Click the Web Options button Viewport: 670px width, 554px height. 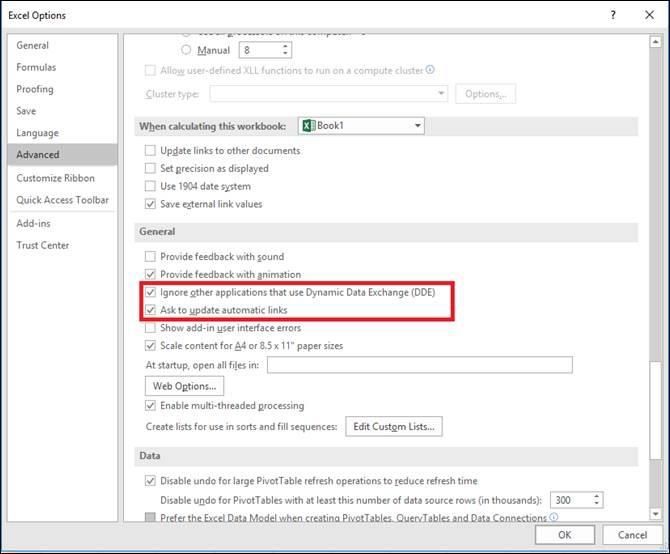pyautogui.click(x=185, y=386)
